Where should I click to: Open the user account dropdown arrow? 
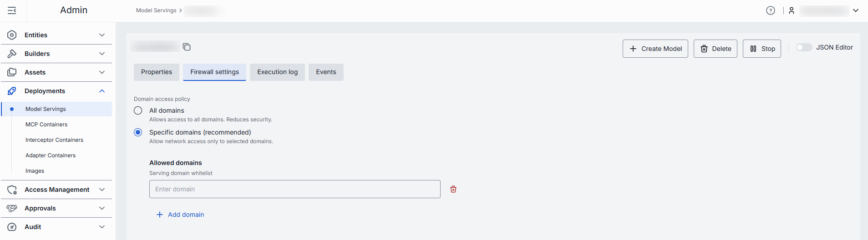pos(856,10)
